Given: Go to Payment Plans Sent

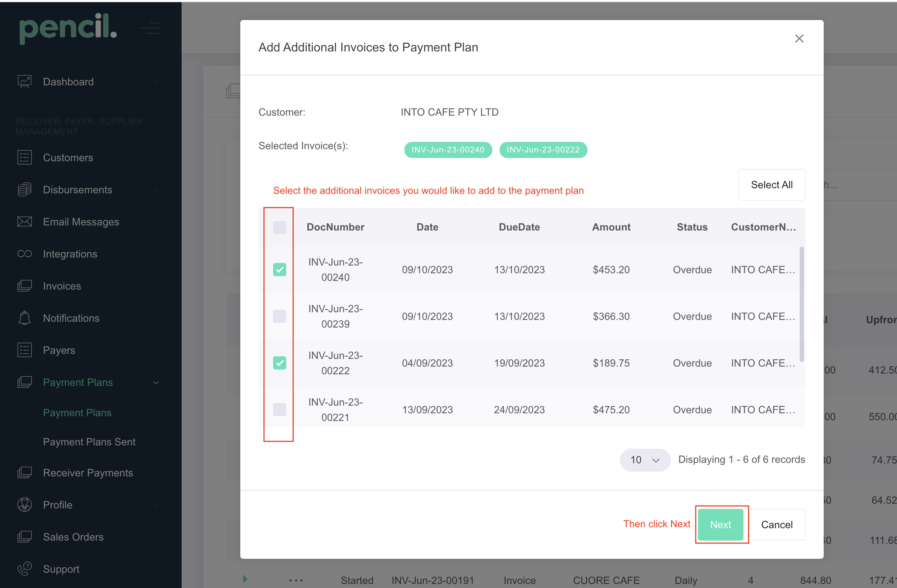Looking at the screenshot, I should click(x=89, y=441).
